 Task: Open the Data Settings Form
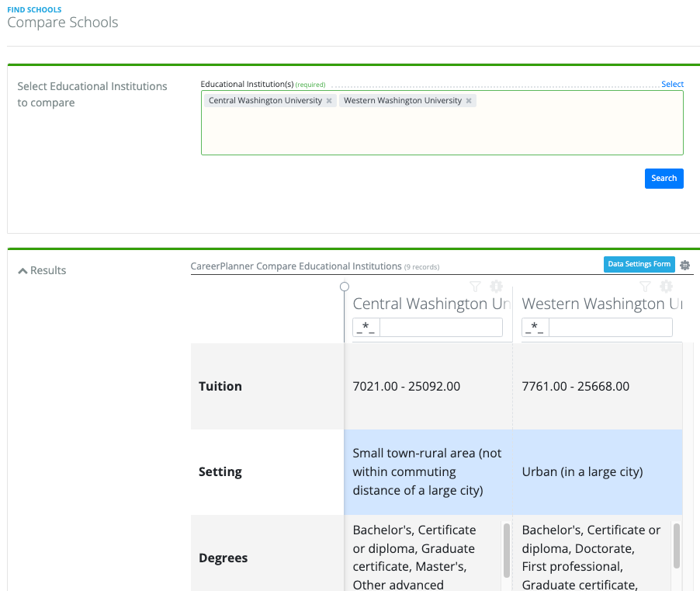[x=639, y=264]
